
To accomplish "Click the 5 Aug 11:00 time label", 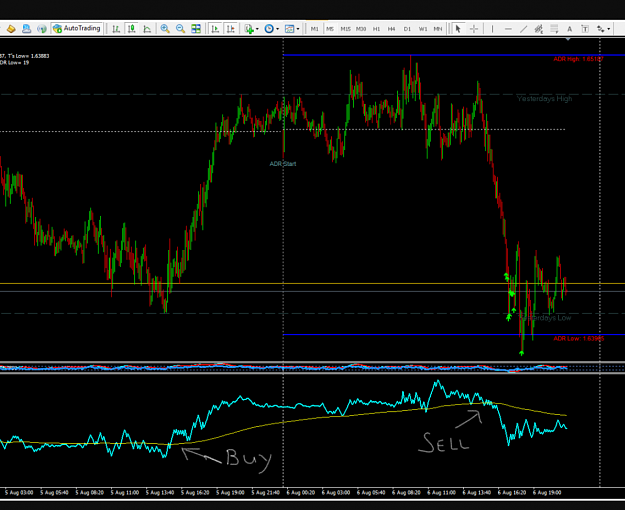I will coord(124,492).
